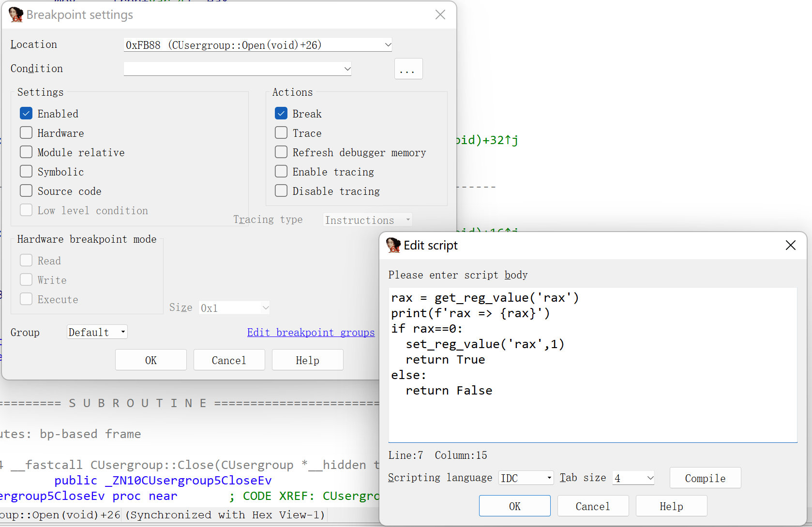Click the "Synchronized with Hex View-1" status text
The image size is (812, 527).
pos(226,515)
